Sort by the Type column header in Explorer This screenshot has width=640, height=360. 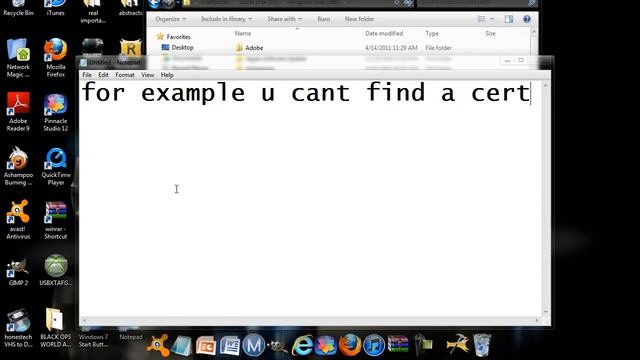click(432, 33)
